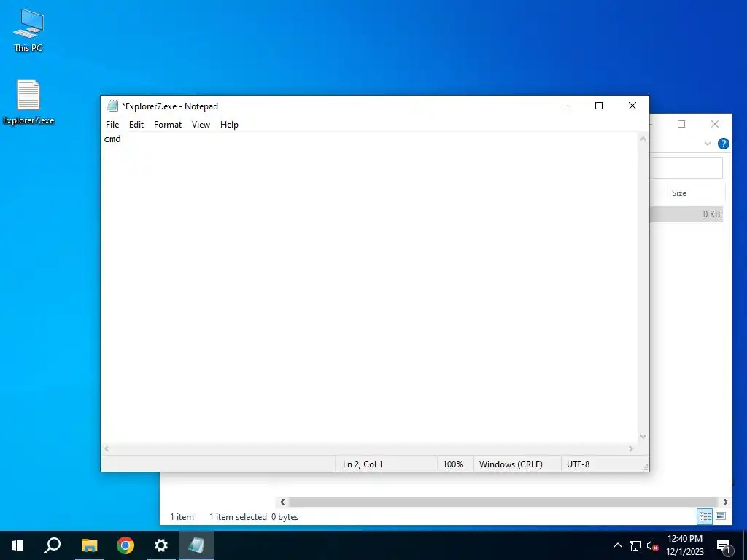Open the taskbar clock and date
Screen dimensions: 747x560
(684, 545)
